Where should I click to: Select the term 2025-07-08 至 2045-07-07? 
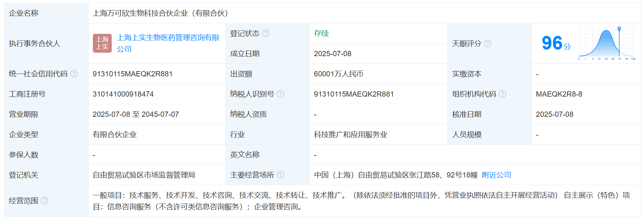point(136,114)
